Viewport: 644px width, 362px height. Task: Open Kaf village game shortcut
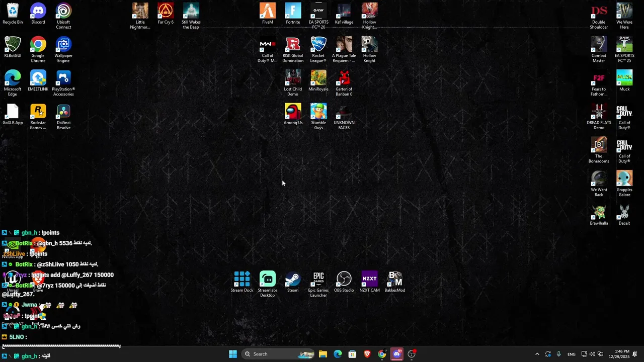pyautogui.click(x=344, y=14)
